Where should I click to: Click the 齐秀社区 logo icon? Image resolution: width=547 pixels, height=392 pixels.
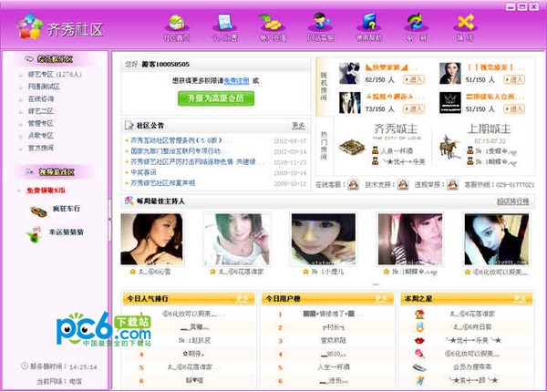pos(30,26)
